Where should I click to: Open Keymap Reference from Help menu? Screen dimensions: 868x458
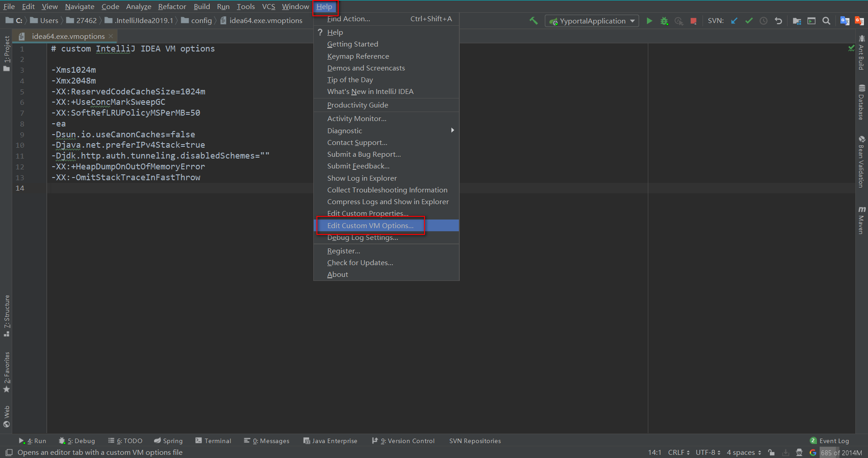point(387,56)
